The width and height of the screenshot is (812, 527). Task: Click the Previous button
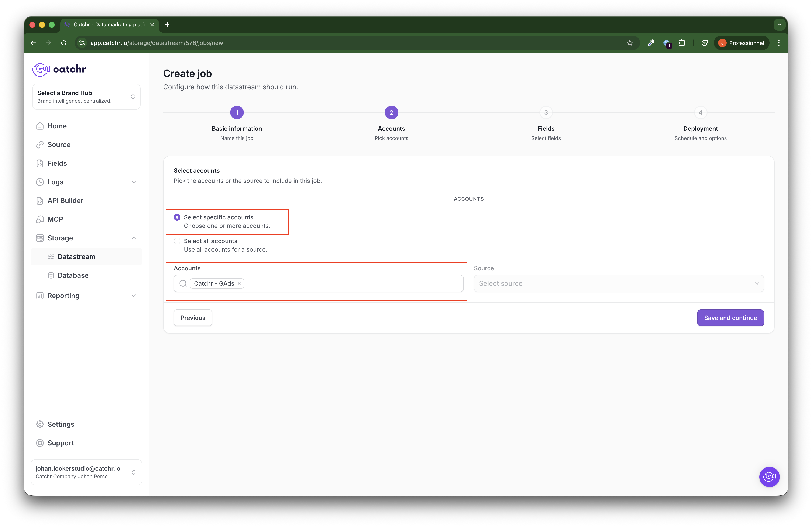pyautogui.click(x=193, y=318)
